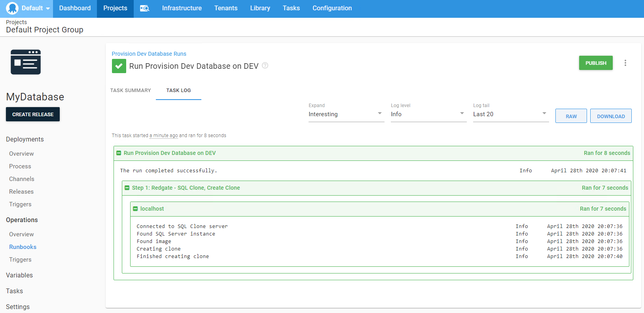Open the Infrastructure menu
Viewport: 644px width, 313px height.
[182, 8]
